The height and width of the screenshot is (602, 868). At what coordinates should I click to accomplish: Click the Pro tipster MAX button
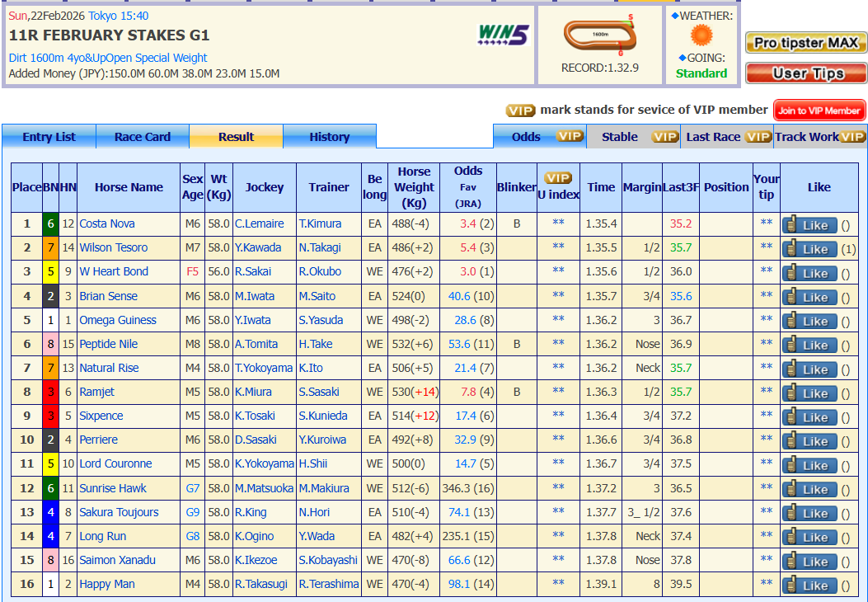click(x=806, y=43)
